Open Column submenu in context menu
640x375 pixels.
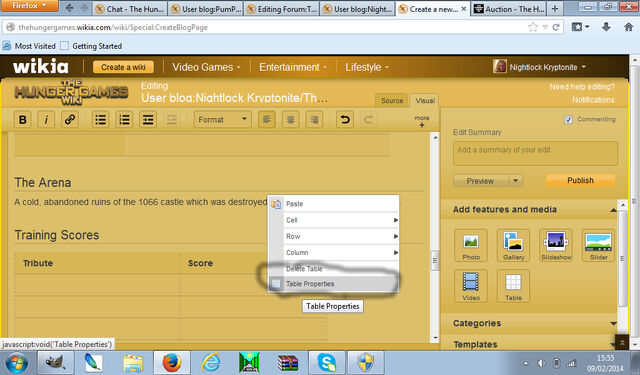[x=333, y=253]
